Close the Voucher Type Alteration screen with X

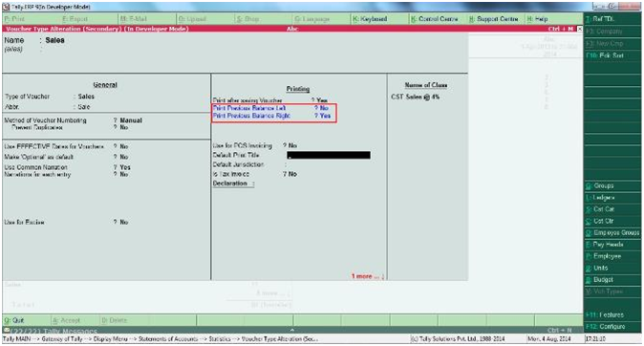[580, 29]
